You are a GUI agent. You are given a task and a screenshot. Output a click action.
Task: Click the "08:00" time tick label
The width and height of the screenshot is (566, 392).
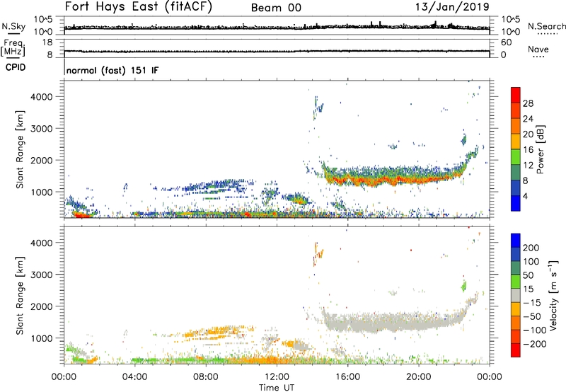[206, 377]
